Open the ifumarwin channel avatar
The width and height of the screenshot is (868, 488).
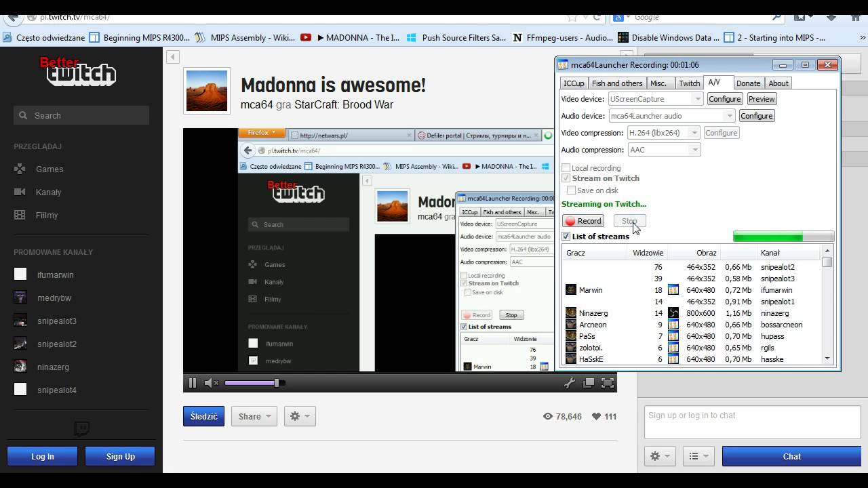click(x=20, y=274)
